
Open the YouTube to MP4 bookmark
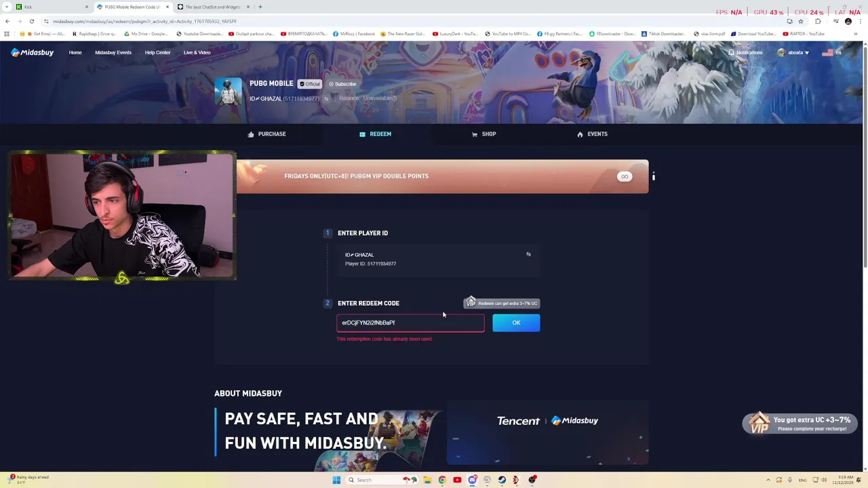click(507, 34)
